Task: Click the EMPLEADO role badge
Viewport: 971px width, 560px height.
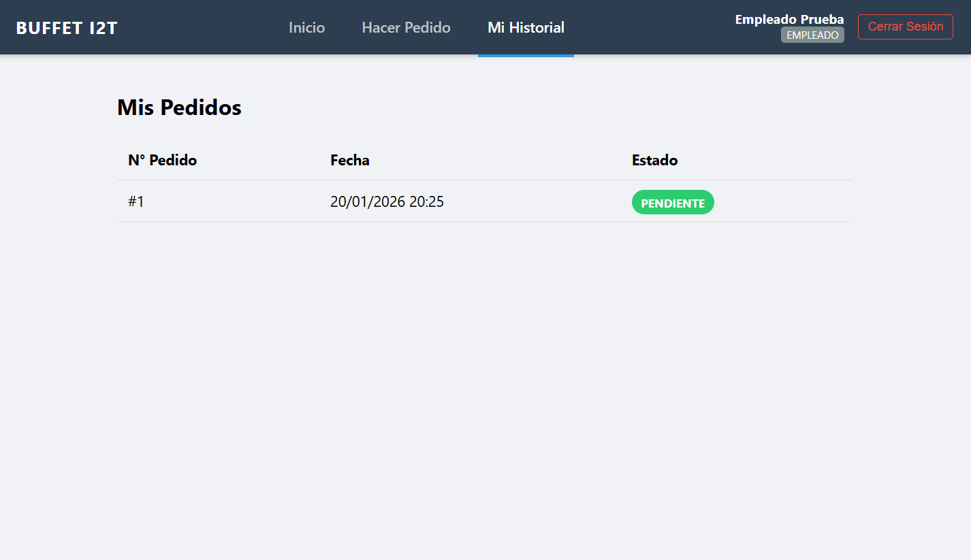Action: pos(812,35)
